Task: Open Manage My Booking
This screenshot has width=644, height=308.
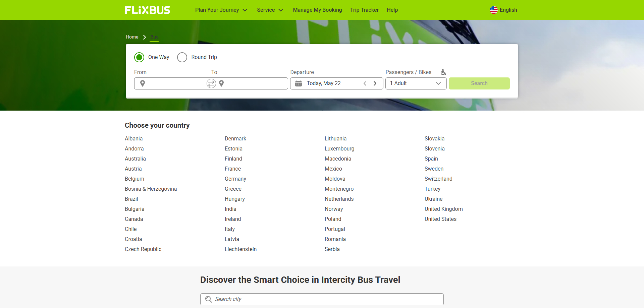Action: 317,10
